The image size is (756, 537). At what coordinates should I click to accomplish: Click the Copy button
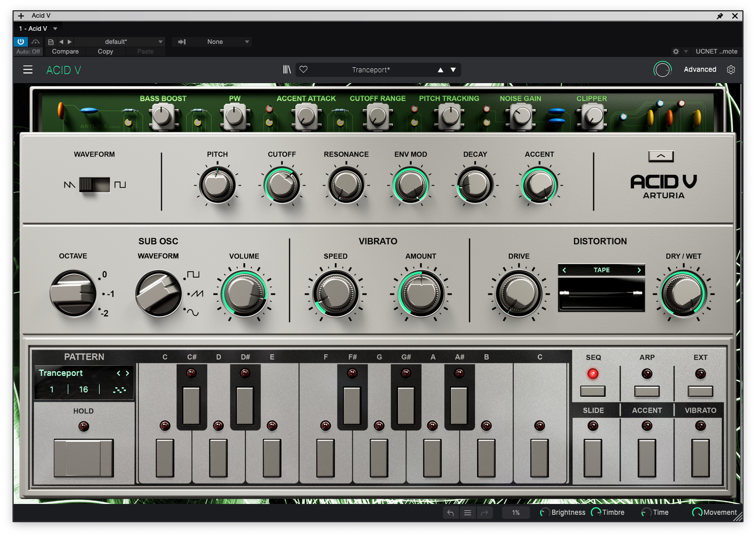tap(105, 51)
